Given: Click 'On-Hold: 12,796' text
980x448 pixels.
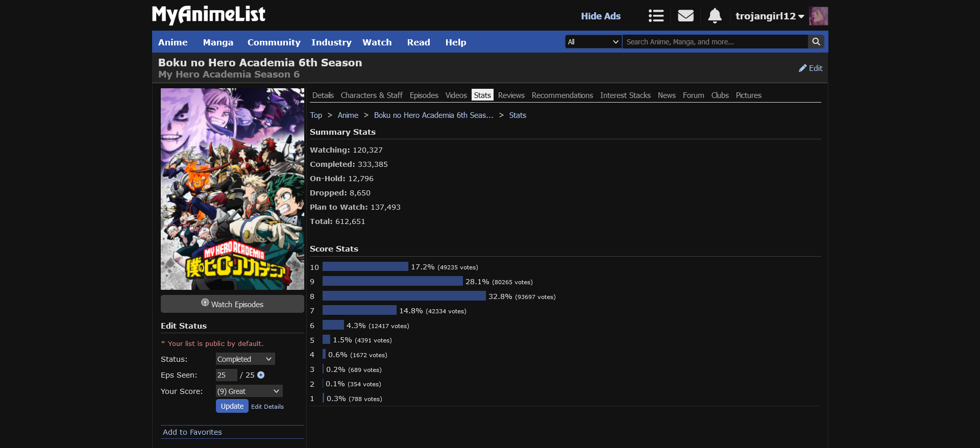Looking at the screenshot, I should tap(341, 179).
